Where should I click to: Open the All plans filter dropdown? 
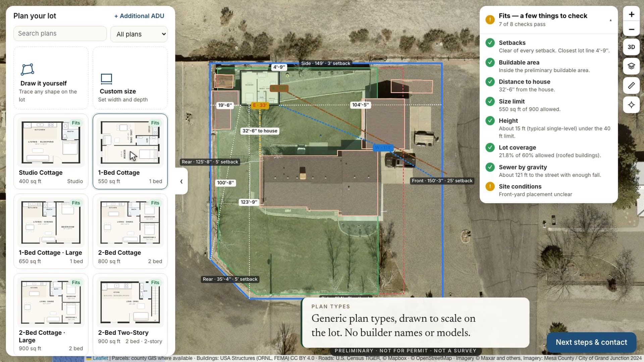point(139,34)
